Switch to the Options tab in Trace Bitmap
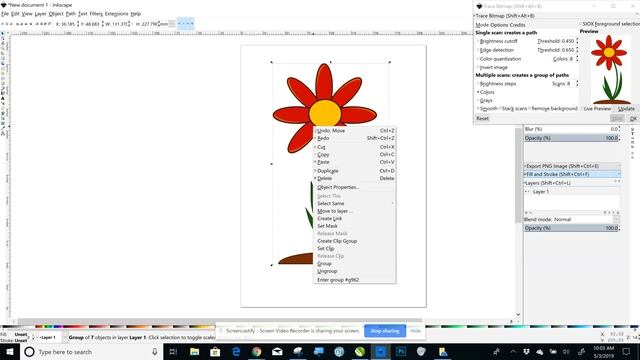 pyautogui.click(x=500, y=25)
